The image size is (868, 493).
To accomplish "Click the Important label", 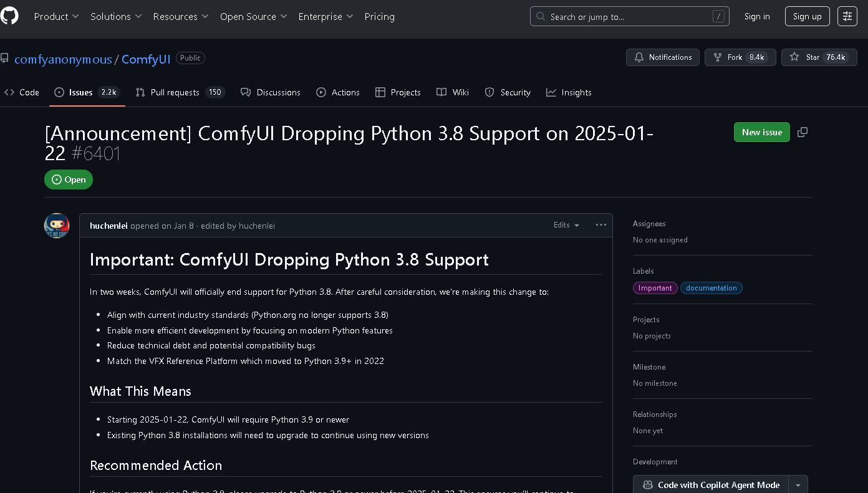I will point(655,288).
